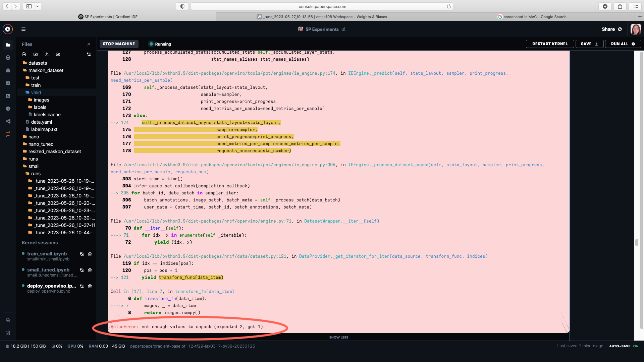Open the Files panel icon in the sidebar
Image resolution: width=644 pixels, height=362 pixels.
click(x=8, y=45)
